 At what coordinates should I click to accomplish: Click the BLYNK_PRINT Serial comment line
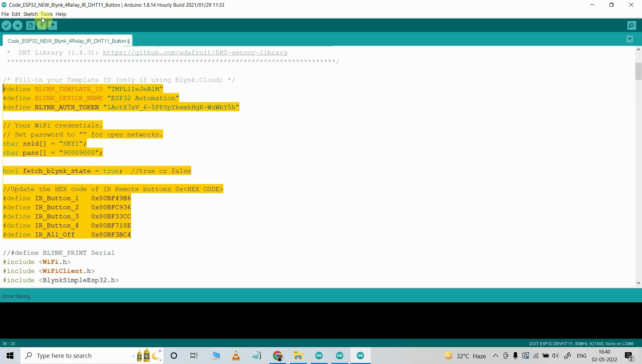(59, 253)
